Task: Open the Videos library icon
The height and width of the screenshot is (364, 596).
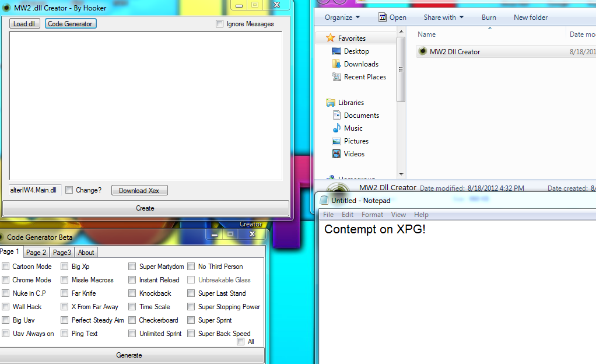Action: (336, 154)
